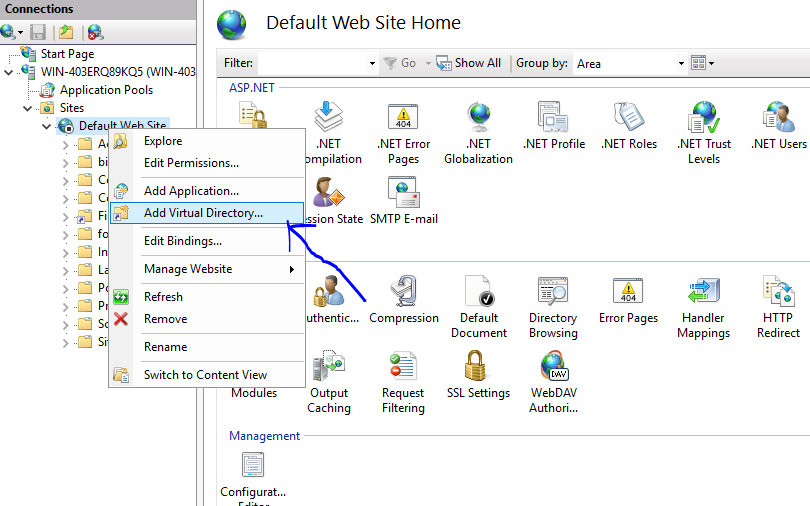Viewport: 810px width, 506px height.
Task: Open the Handler Mappings feature
Action: 703,307
